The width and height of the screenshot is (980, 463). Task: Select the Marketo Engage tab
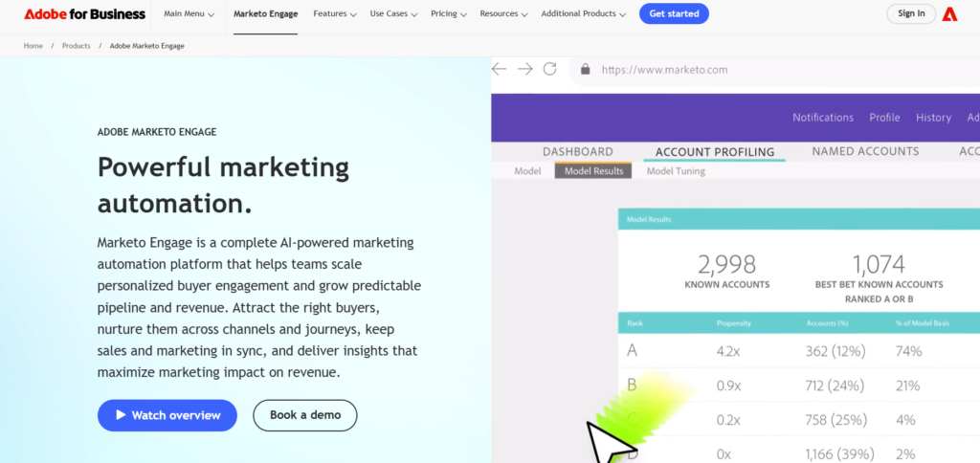(265, 14)
